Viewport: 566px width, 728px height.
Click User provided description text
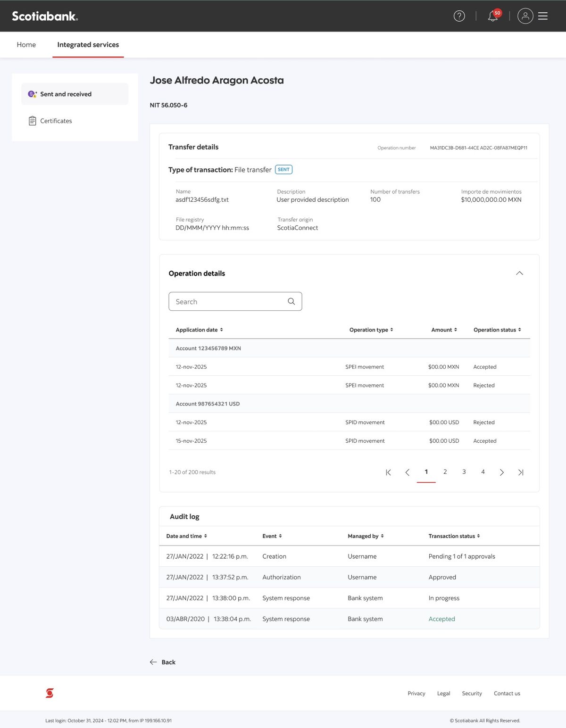click(313, 200)
